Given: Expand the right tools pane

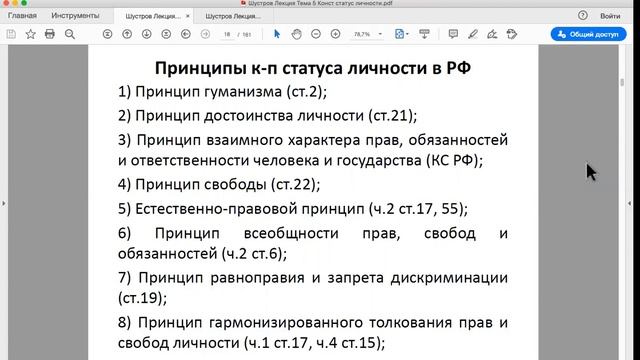Looking at the screenshot, I should (x=629, y=203).
